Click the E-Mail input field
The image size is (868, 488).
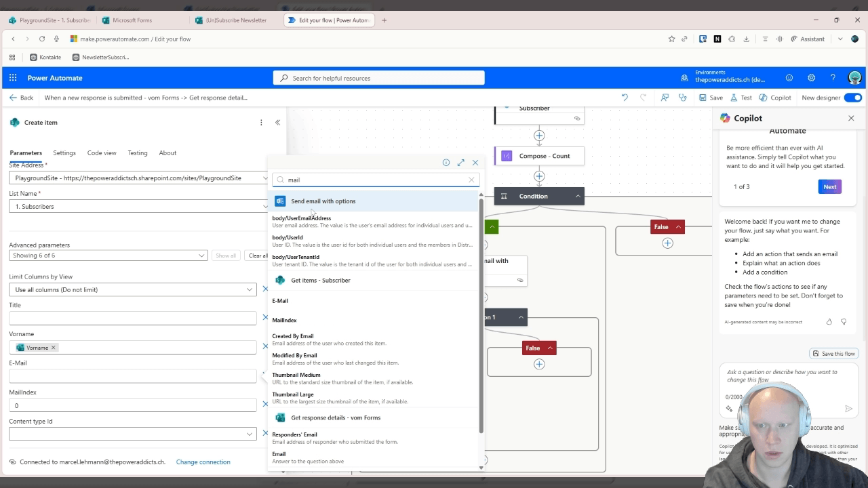[132, 376]
